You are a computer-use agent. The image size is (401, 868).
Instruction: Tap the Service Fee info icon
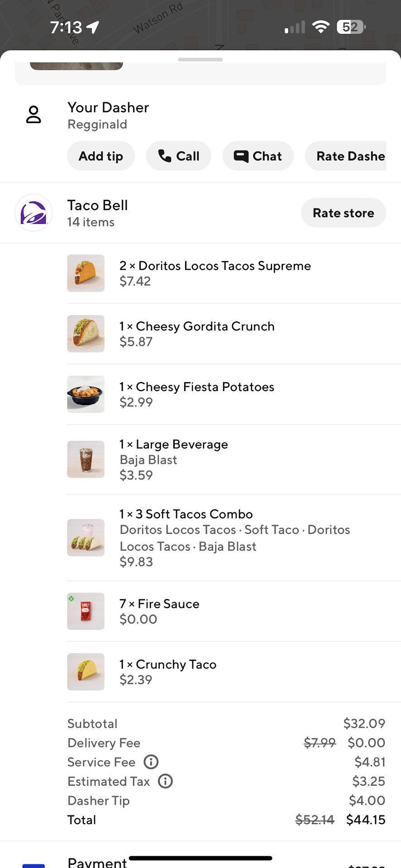click(x=151, y=762)
